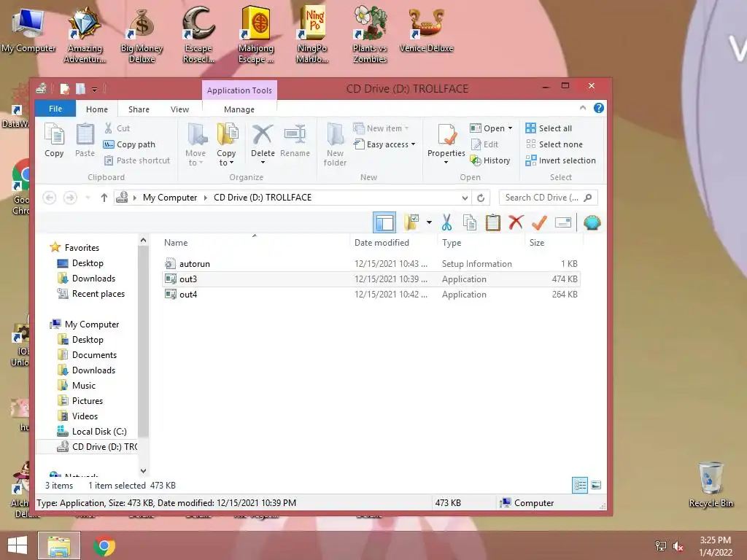Toggle the preview pane layout toolbar button
The width and height of the screenshot is (747, 560).
click(x=384, y=222)
